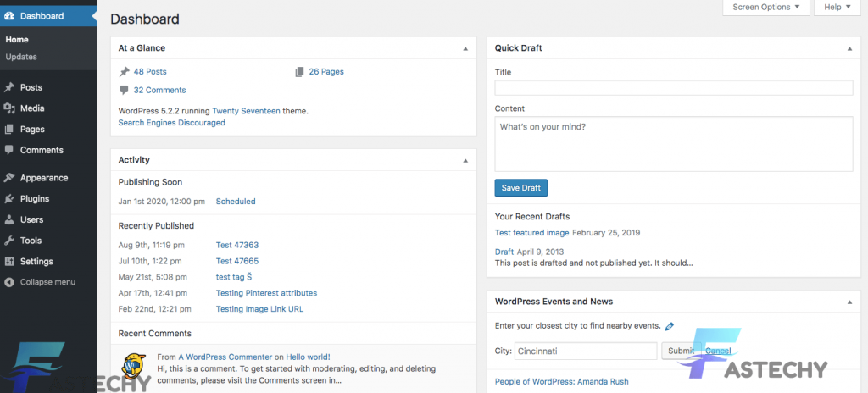Viewport: 868px width, 393px height.
Task: Select the Home submenu item
Action: coord(17,40)
